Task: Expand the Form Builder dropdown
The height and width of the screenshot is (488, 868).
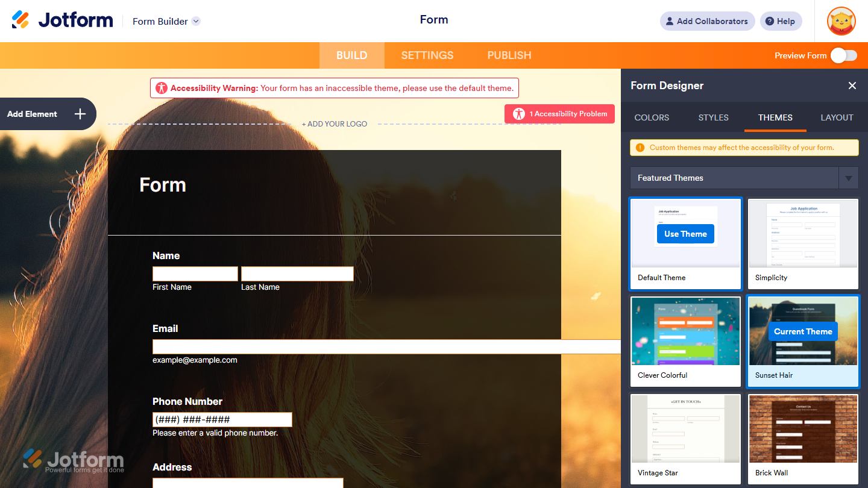Action: point(195,21)
